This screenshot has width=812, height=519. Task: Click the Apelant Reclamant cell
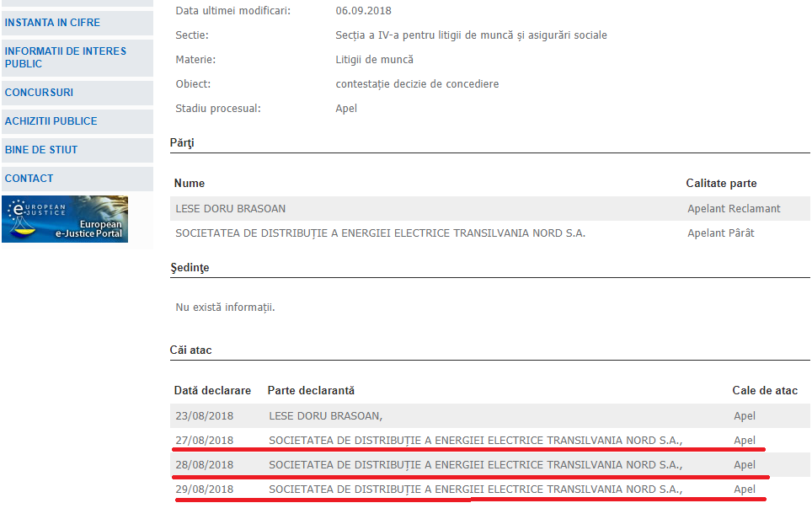pos(734,209)
